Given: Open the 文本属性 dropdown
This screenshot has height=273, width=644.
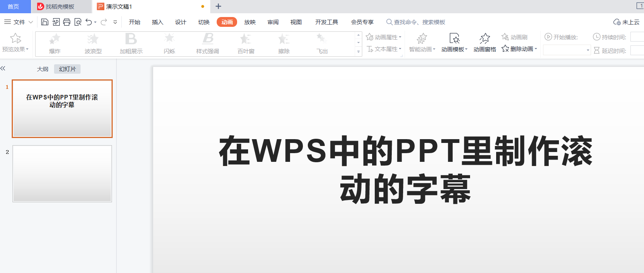Looking at the screenshot, I should tap(384, 49).
